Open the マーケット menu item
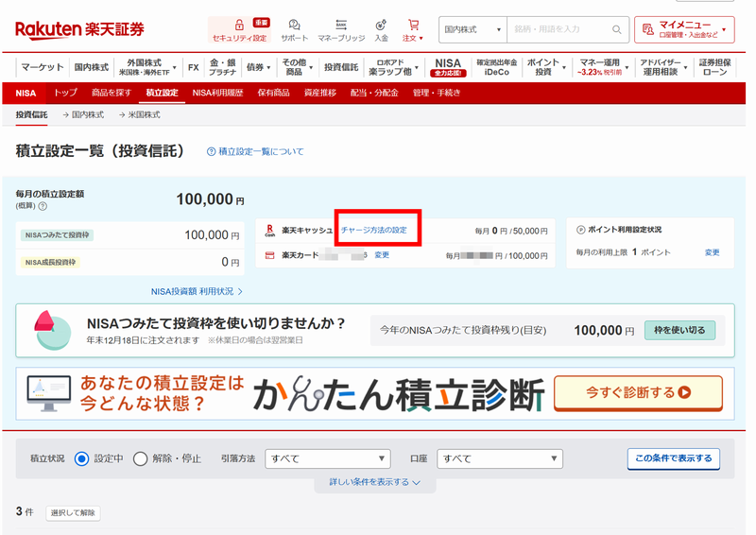The height and width of the screenshot is (535, 756). 43,67
